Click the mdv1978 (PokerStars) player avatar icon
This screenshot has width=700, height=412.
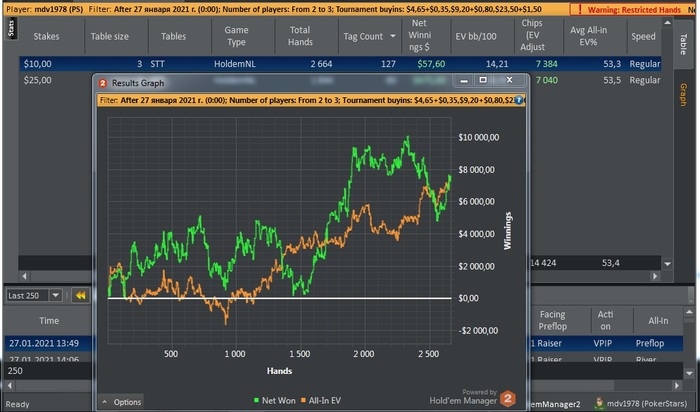click(x=600, y=404)
